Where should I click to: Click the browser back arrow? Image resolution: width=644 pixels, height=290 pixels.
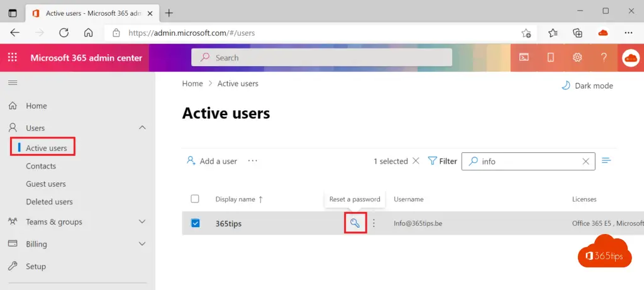tap(15, 33)
